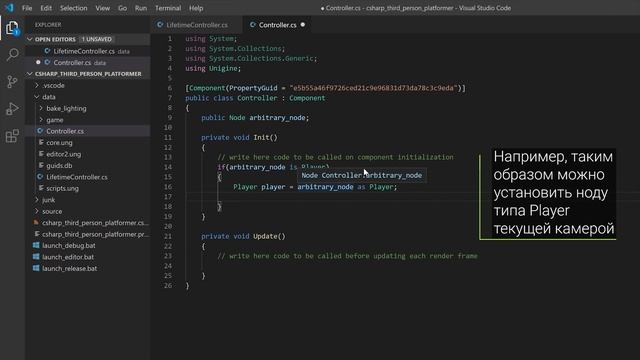Click the EXPLORER panel title
The width and height of the screenshot is (640, 360).
48,25
